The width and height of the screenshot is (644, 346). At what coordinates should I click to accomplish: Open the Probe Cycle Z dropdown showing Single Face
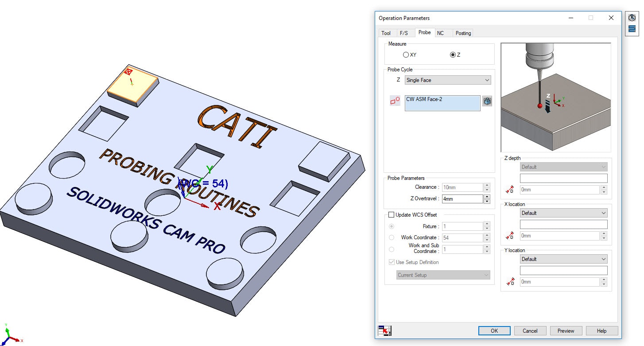[x=448, y=80]
